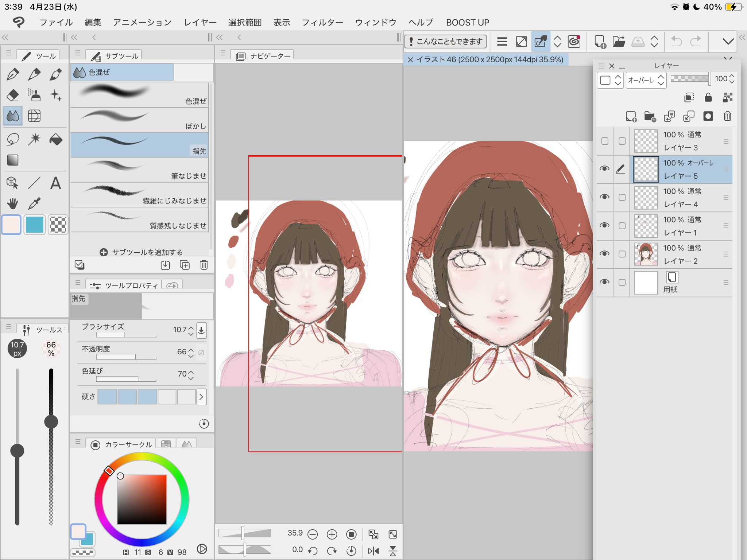
Task: Click the こんなこともできます button
Action: (x=445, y=42)
